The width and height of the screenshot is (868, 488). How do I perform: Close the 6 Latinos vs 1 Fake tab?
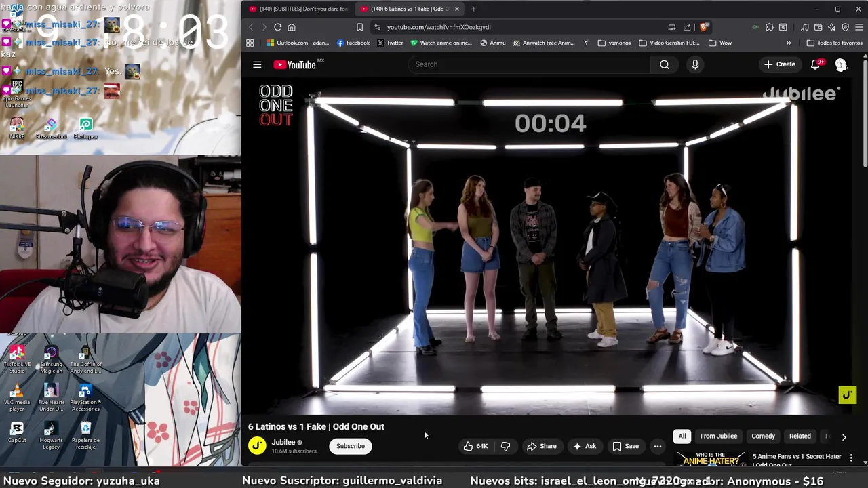tap(456, 9)
